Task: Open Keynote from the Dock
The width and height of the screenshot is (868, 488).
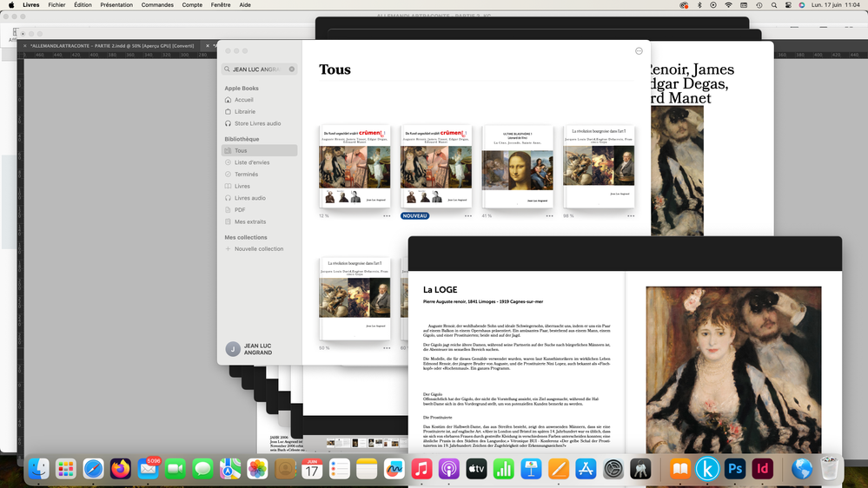Action: pyautogui.click(x=531, y=469)
